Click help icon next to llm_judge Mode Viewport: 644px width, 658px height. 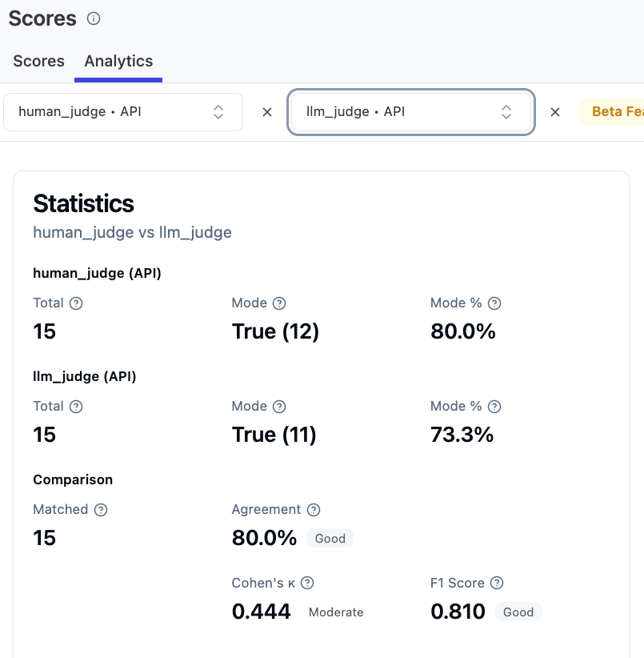[x=279, y=407]
